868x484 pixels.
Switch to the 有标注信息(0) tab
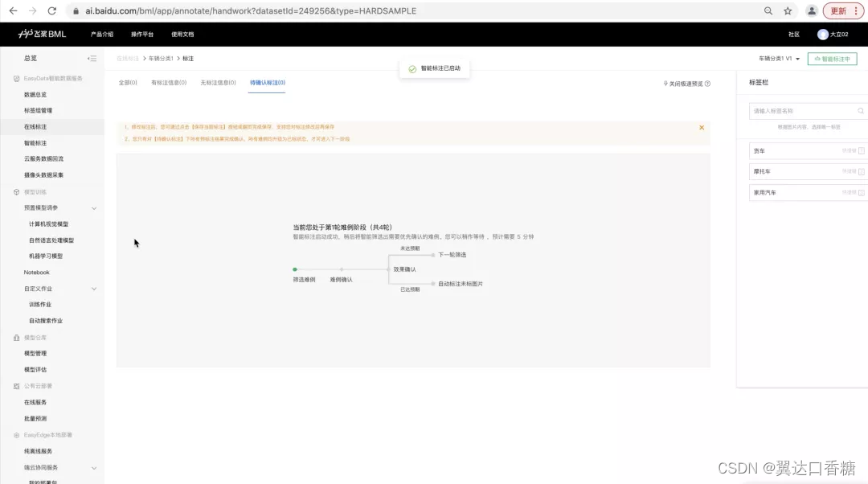[169, 83]
